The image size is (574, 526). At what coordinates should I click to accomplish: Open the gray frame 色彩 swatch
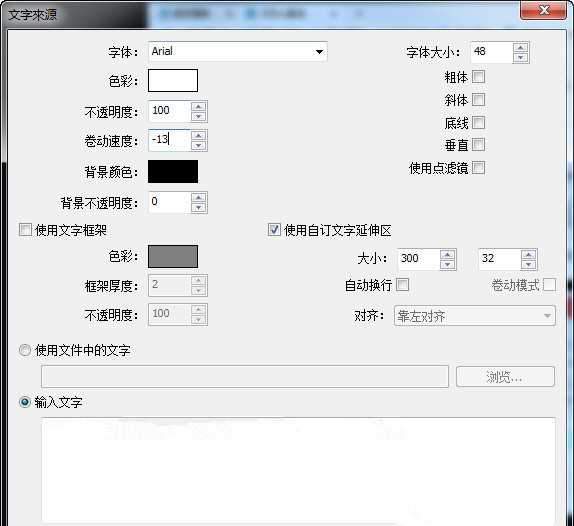pyautogui.click(x=173, y=257)
